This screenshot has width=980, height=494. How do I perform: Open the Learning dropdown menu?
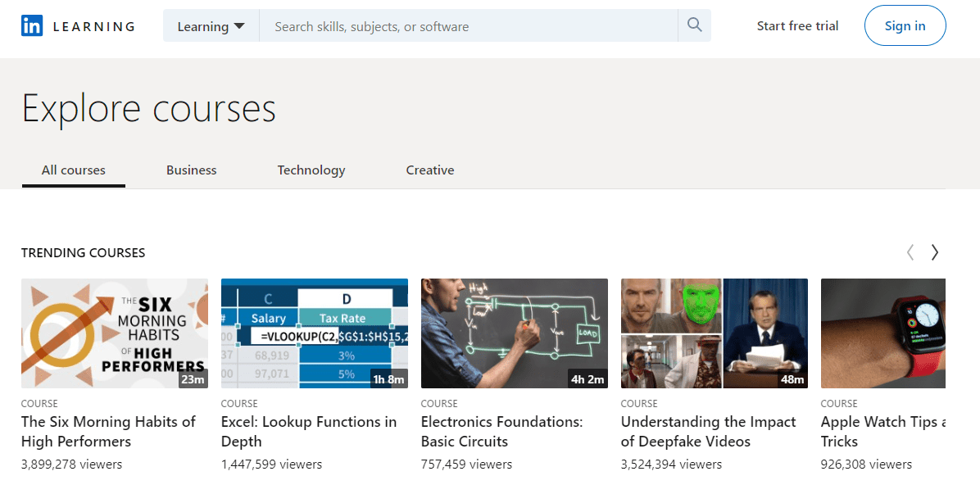point(211,26)
